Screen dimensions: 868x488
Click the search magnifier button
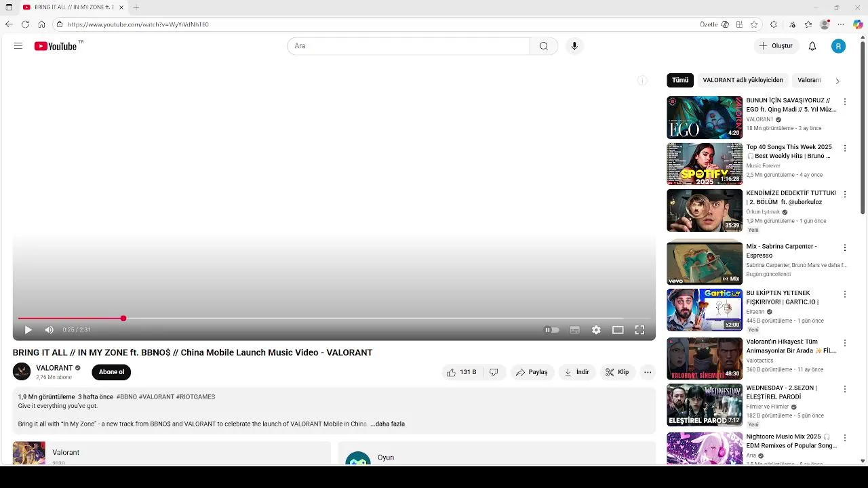coord(544,46)
